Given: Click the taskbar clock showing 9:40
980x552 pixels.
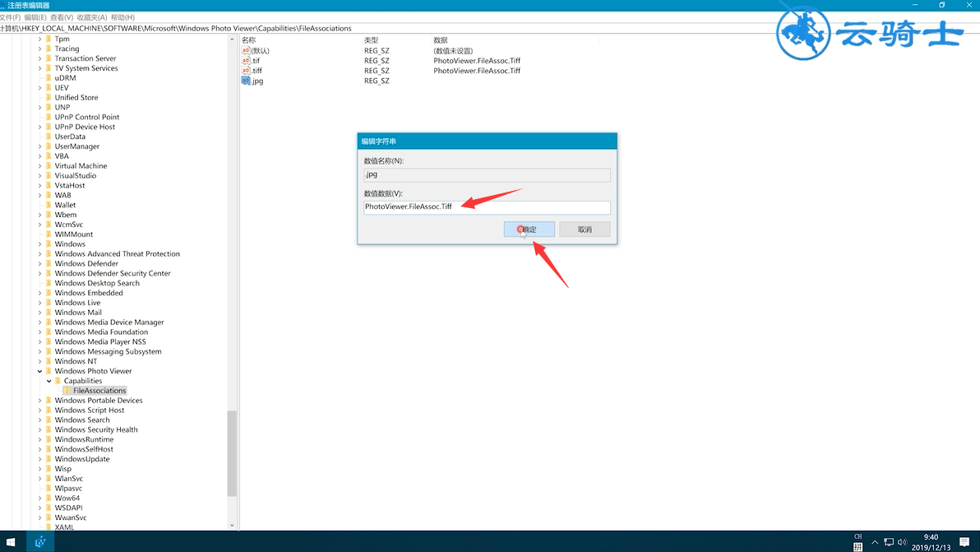Looking at the screenshot, I should [x=931, y=542].
